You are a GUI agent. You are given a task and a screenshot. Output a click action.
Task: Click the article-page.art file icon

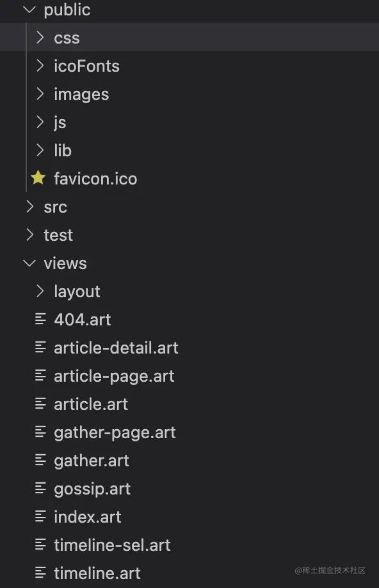(x=41, y=375)
